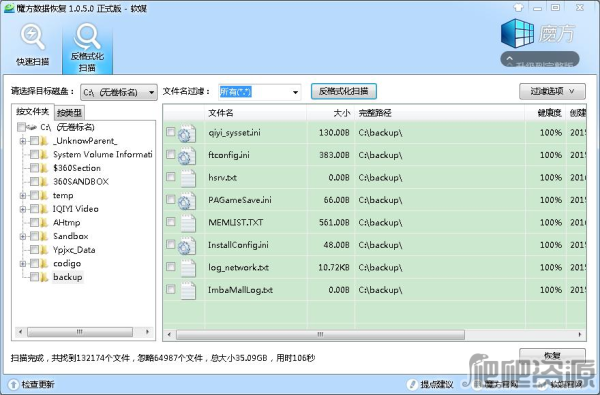Click the folder tree horizontal scrollbar thumb
The height and width of the screenshot is (395, 600).
pyautogui.click(x=80, y=332)
